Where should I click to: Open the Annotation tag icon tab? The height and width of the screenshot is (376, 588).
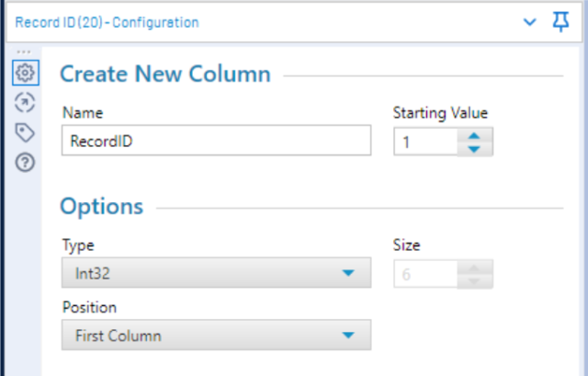[25, 132]
